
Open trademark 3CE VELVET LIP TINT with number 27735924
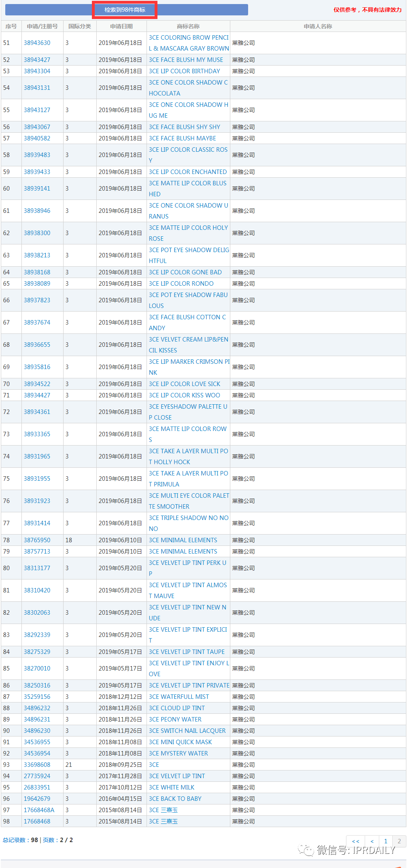click(177, 776)
